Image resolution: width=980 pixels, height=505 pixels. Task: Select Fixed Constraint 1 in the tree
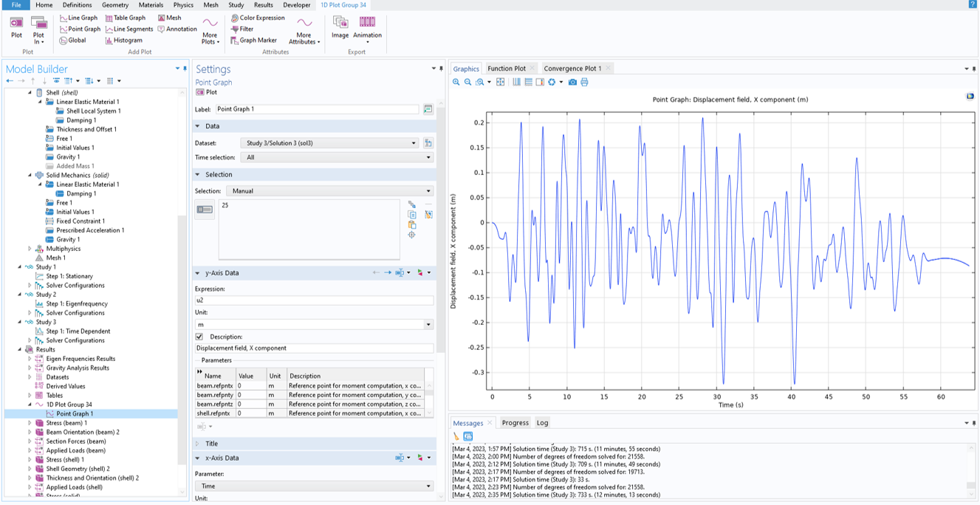point(80,221)
